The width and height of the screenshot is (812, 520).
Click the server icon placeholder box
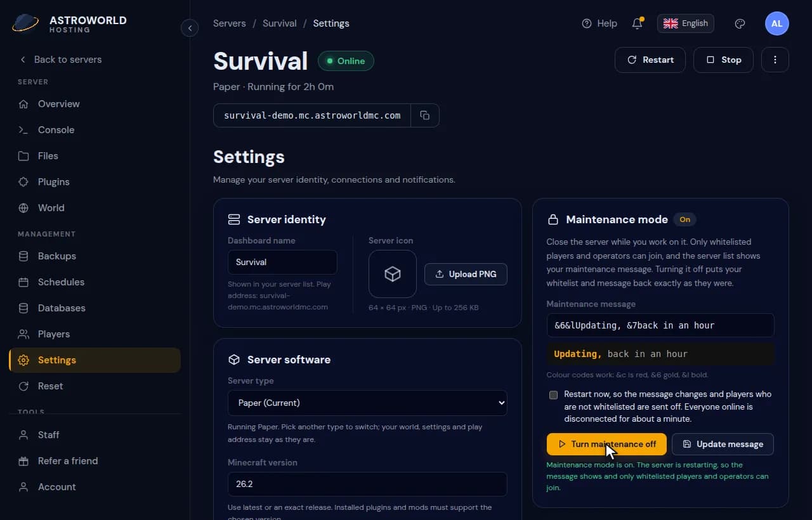(x=393, y=274)
